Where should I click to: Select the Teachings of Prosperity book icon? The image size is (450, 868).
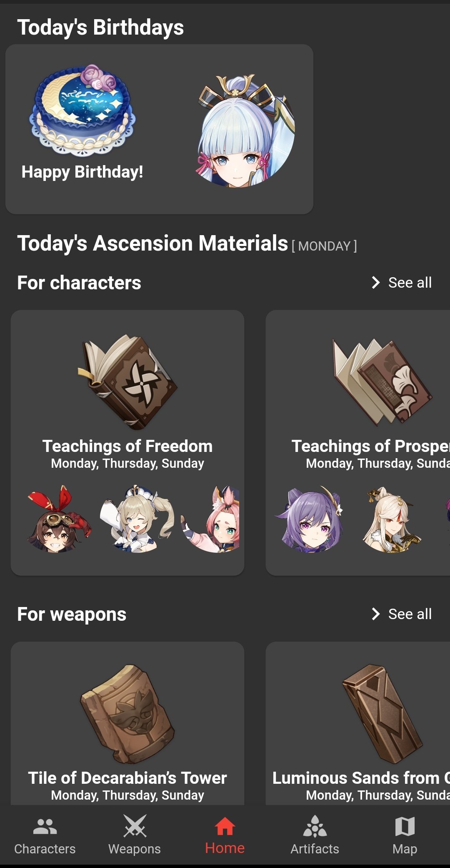pos(382,381)
